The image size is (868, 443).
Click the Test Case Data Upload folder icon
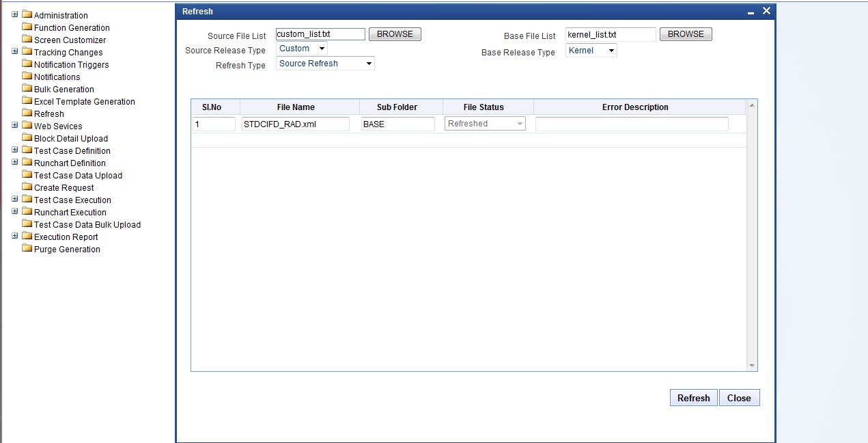[27, 174]
